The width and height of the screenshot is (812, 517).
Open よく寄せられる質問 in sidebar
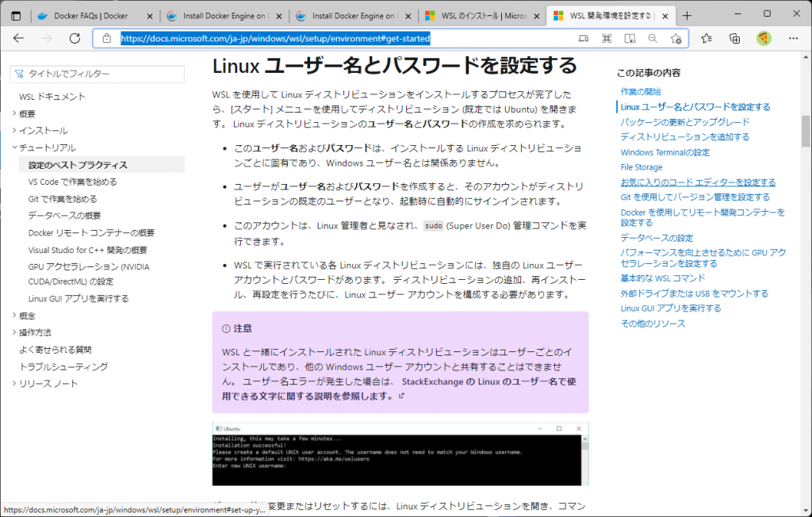pos(56,350)
